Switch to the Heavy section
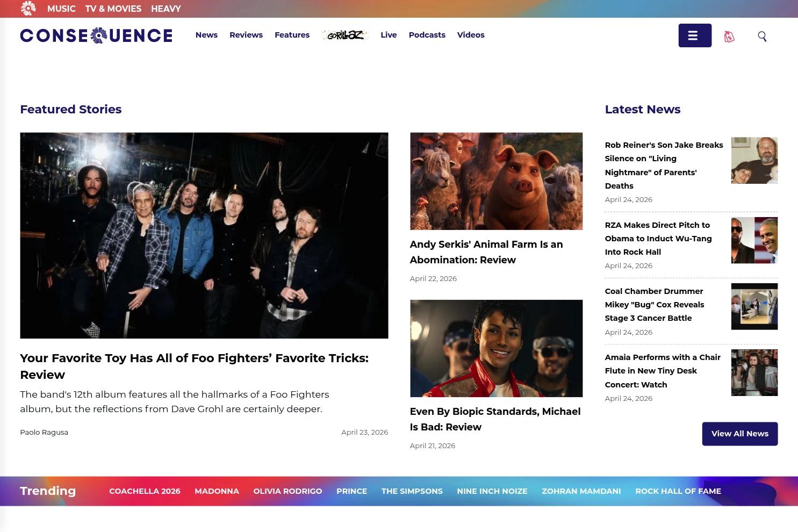The image size is (798, 532). 166,9
